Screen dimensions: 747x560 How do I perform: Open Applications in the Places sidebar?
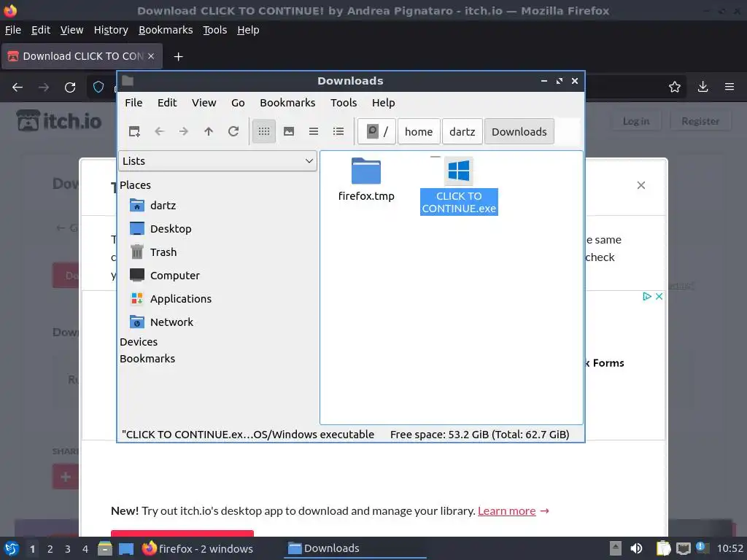[x=181, y=298]
